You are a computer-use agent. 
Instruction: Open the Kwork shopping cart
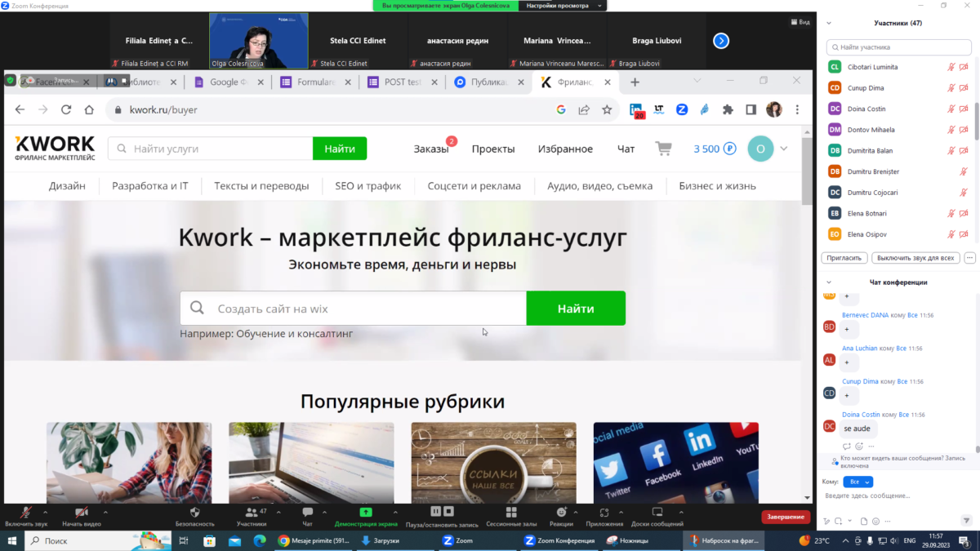[663, 149]
